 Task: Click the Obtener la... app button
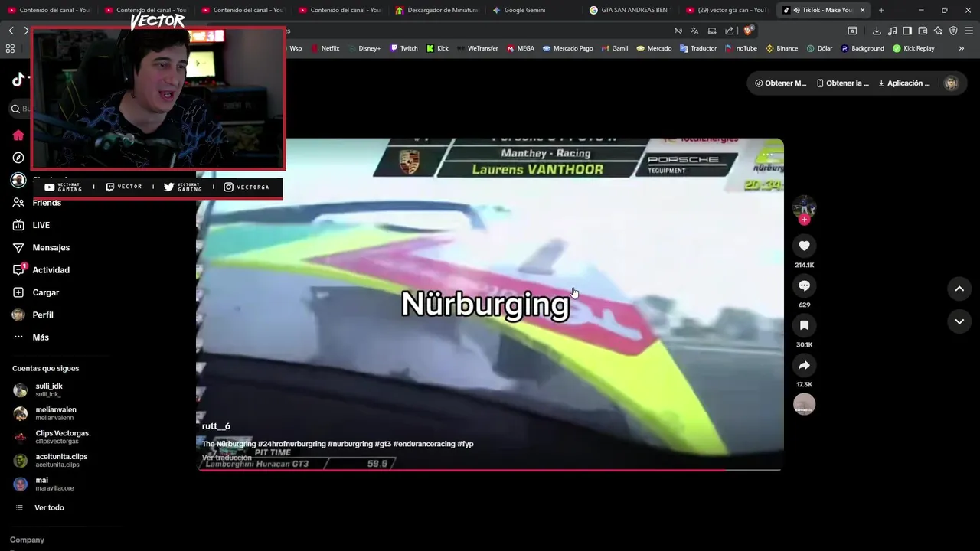(842, 83)
